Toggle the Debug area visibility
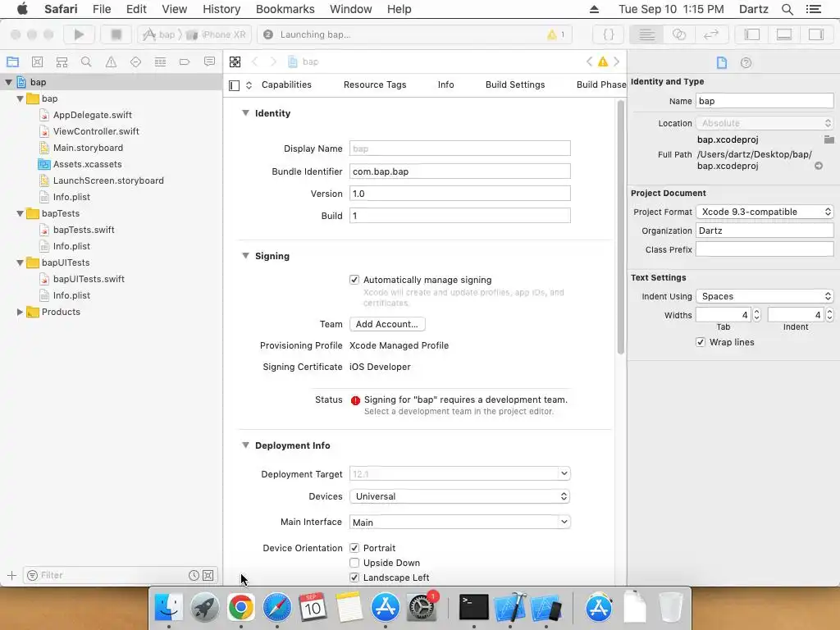This screenshot has height=630, width=840. click(x=783, y=34)
